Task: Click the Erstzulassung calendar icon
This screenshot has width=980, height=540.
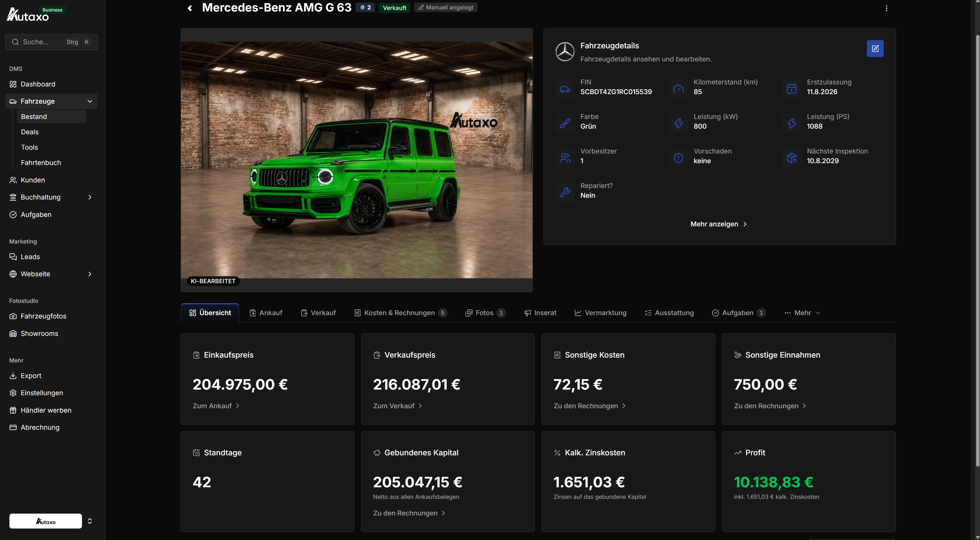Action: pyautogui.click(x=792, y=89)
